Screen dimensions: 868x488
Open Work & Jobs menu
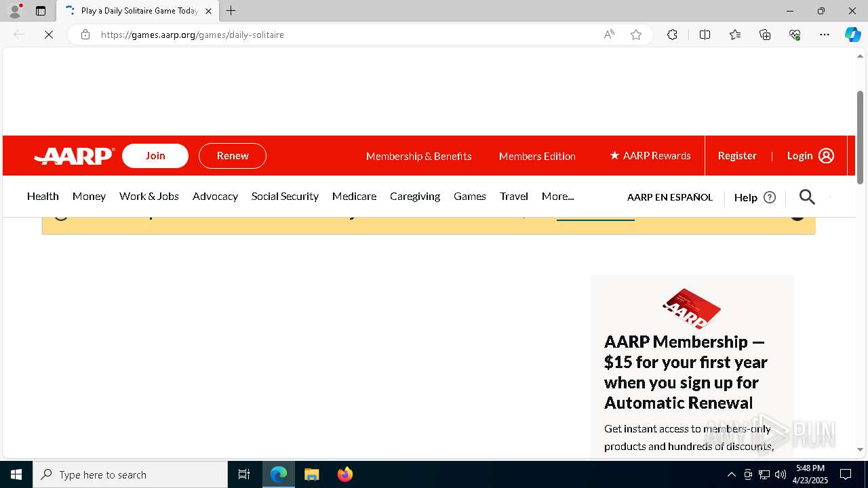point(149,196)
